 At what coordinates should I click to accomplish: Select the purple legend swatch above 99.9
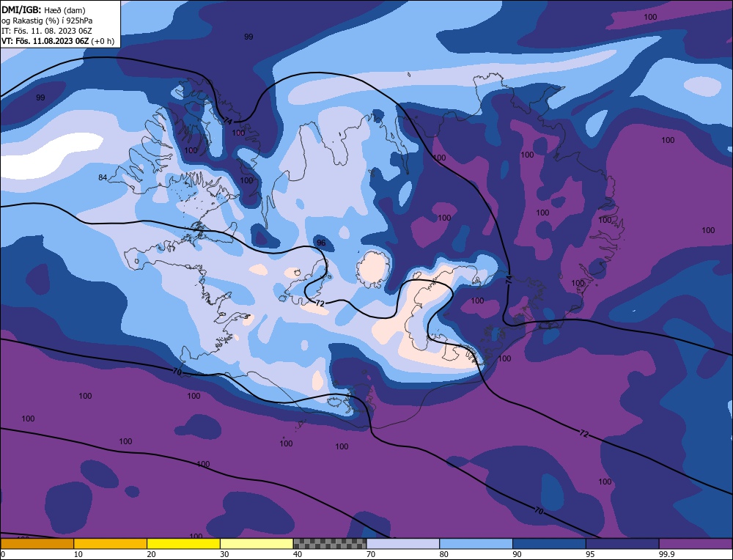tap(696, 544)
